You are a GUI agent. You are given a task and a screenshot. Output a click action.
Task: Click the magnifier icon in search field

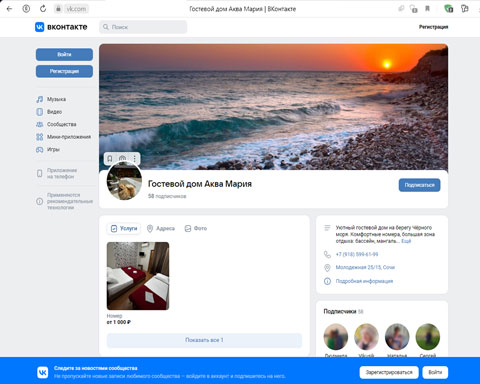tap(106, 27)
